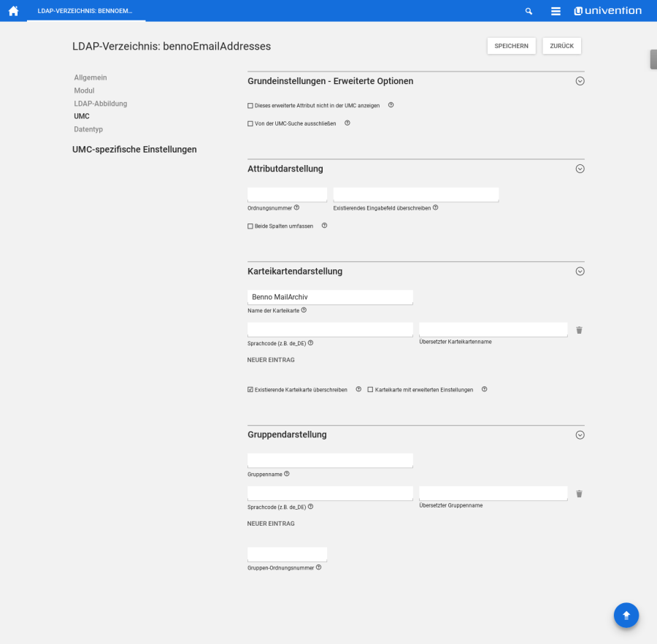This screenshot has height=644, width=657.
Task: Delete the translated Karteikartenname entry
Action: coord(579,330)
